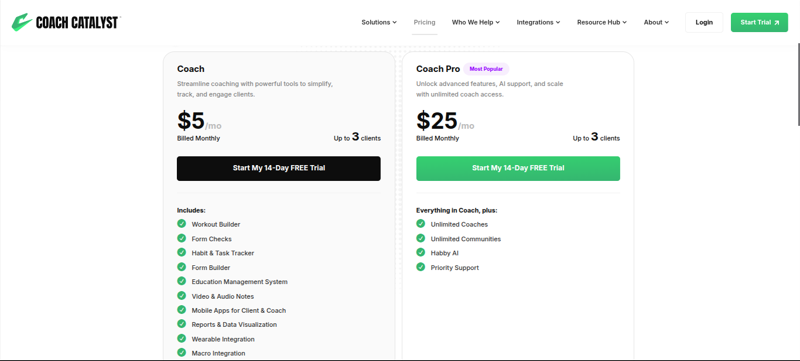800x361 pixels.
Task: Click the Coach Catalyst logo
Action: (66, 22)
